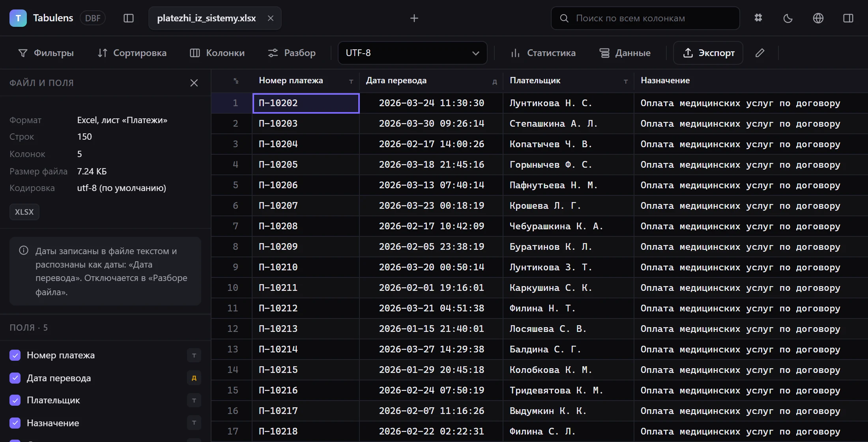This screenshot has width=868, height=442.
Task: Click type badge in «Номер платежа» header
Action: [351, 82]
